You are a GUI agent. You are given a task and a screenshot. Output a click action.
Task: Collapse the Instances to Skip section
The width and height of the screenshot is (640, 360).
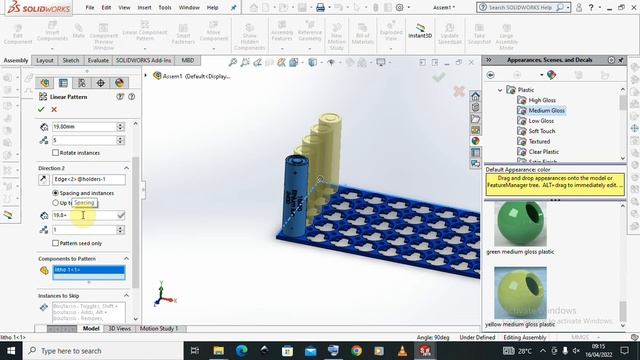point(126,296)
